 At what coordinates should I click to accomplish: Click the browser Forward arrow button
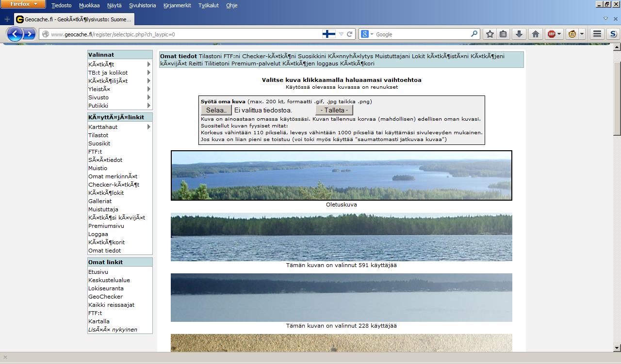coord(30,34)
